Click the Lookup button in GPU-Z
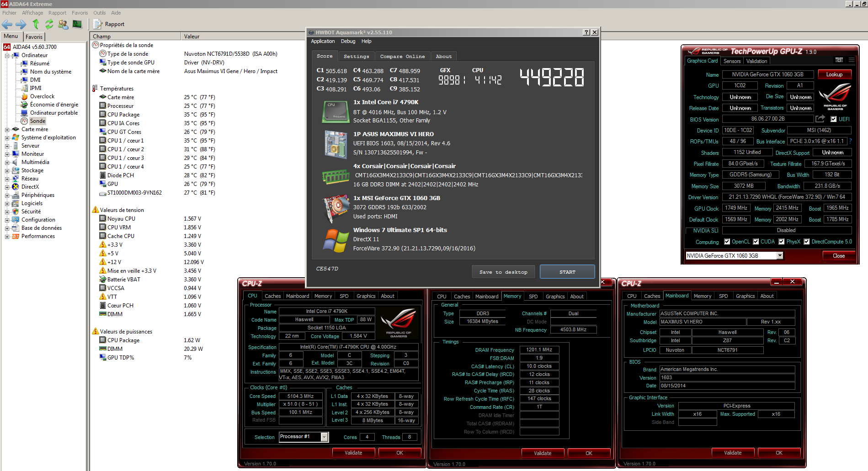 (x=834, y=74)
